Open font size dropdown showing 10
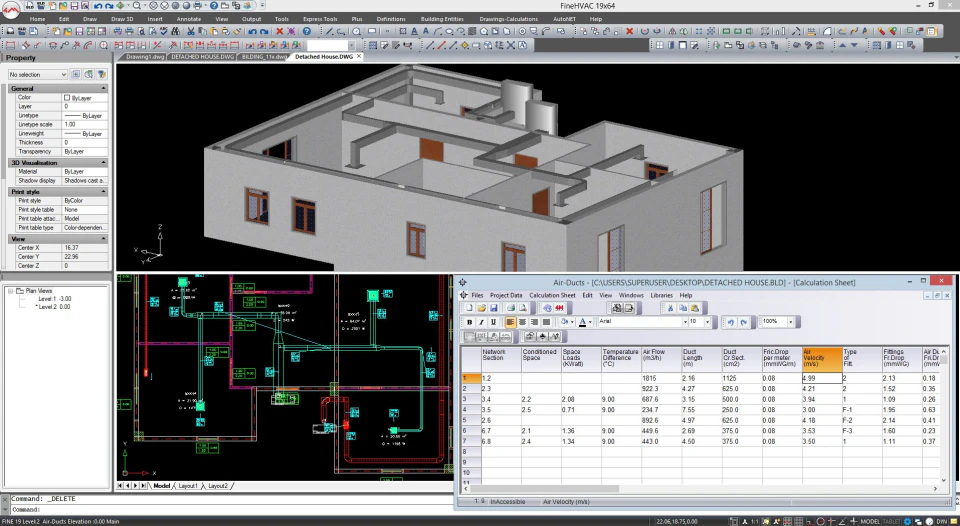This screenshot has height=526, width=960. click(x=707, y=321)
